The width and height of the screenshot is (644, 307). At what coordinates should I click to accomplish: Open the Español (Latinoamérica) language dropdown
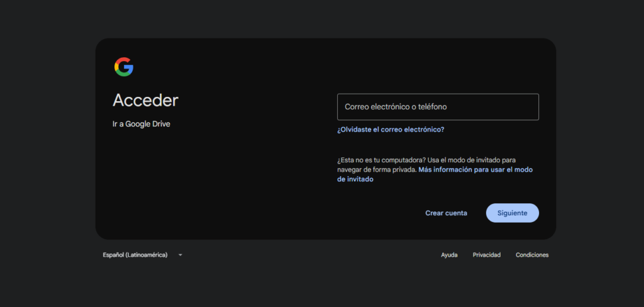pyautogui.click(x=143, y=255)
